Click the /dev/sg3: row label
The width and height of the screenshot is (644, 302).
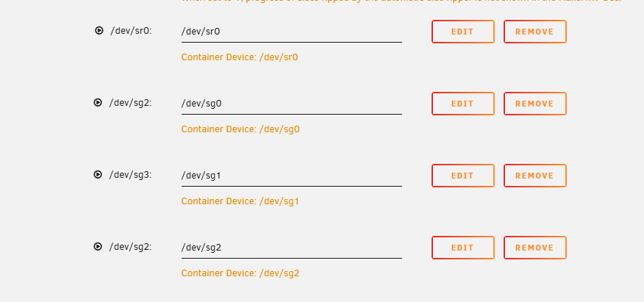130,175
